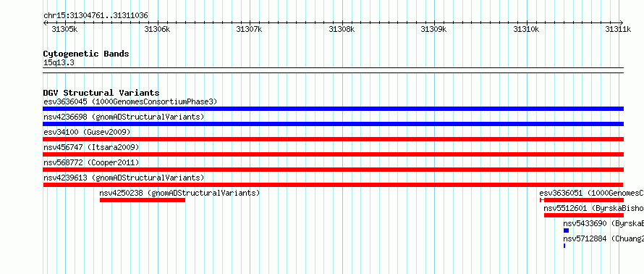Select the esv3636045 (1000GenomesConsortiumPhase3) label

(x=130, y=101)
